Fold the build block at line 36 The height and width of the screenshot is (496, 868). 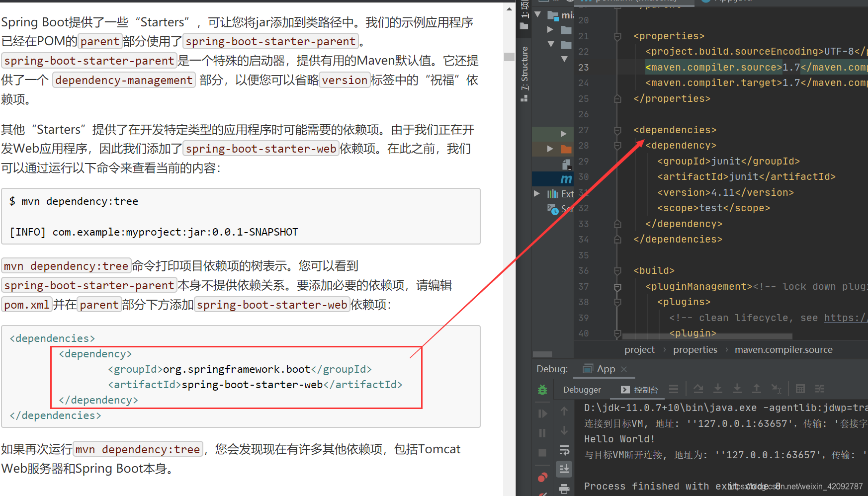tap(617, 271)
